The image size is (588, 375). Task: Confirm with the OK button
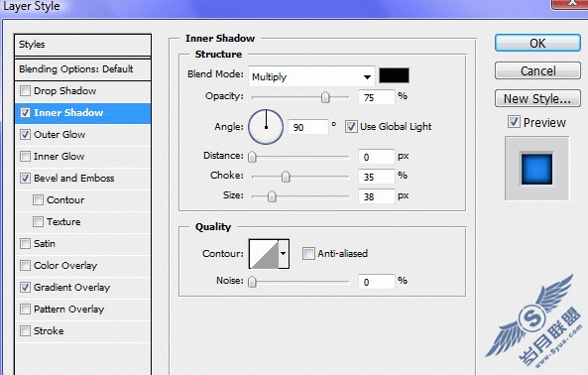pyautogui.click(x=537, y=43)
